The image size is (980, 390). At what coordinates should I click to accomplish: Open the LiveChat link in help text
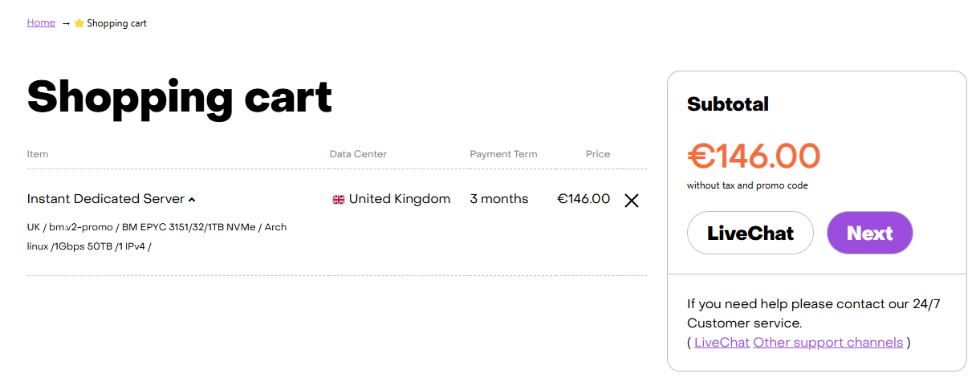point(722,343)
